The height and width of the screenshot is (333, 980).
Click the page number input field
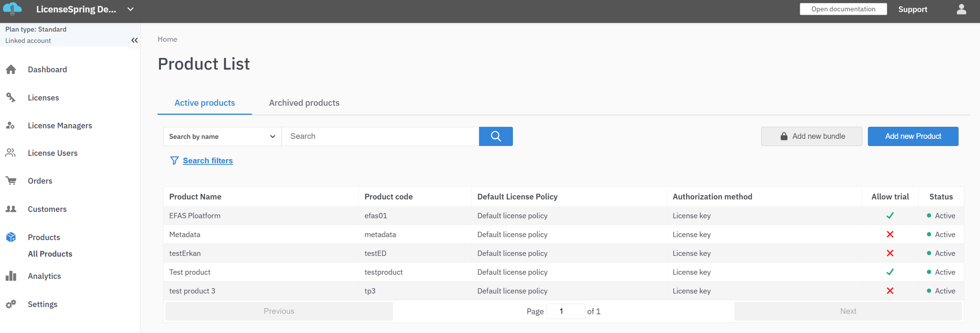tap(565, 311)
